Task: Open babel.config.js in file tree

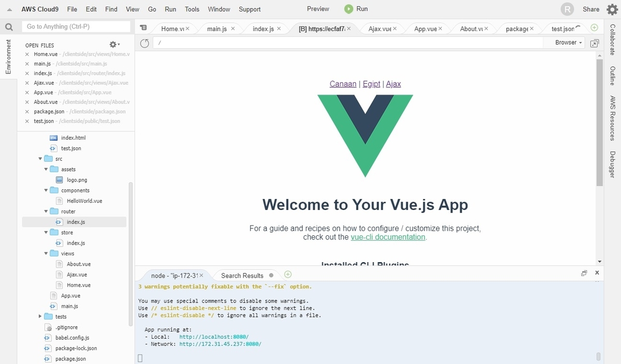Action: pos(72,338)
